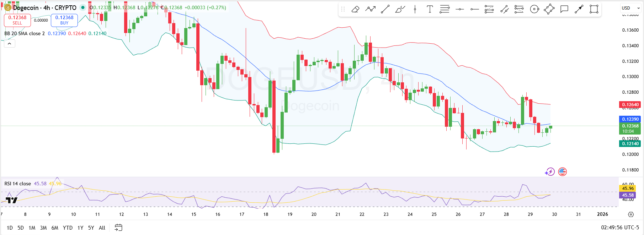Click the red SELL button
The width and height of the screenshot is (644, 235).
pyautogui.click(x=17, y=20)
